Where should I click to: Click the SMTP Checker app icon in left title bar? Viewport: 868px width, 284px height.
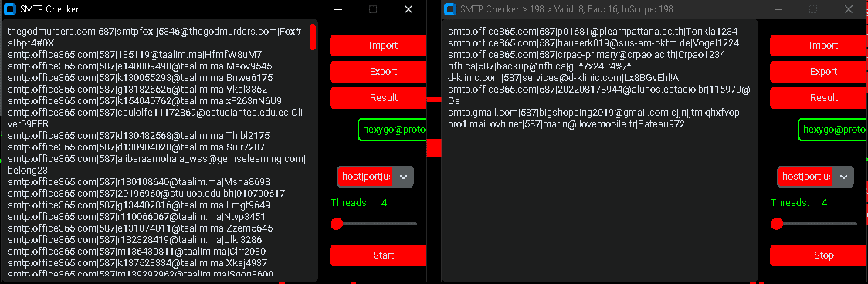9,9
